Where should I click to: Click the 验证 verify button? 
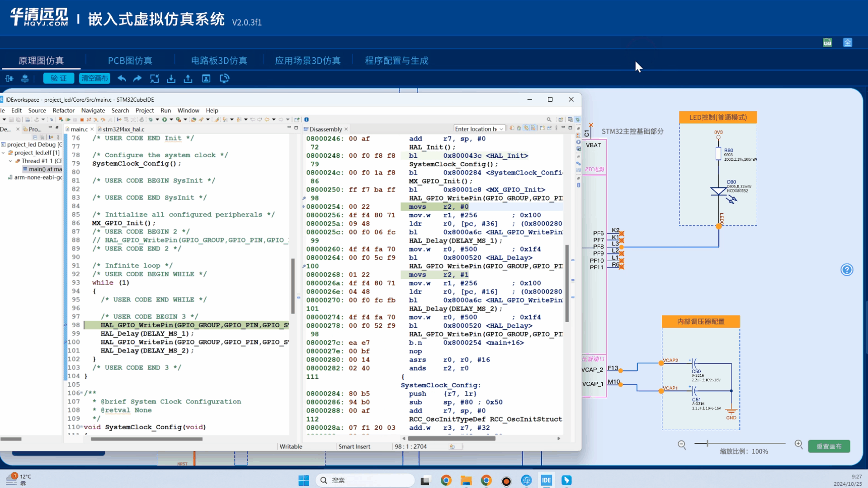coord(58,79)
